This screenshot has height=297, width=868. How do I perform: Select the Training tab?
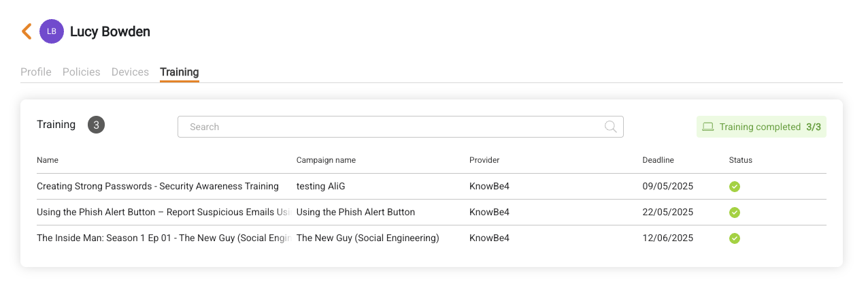click(x=180, y=72)
